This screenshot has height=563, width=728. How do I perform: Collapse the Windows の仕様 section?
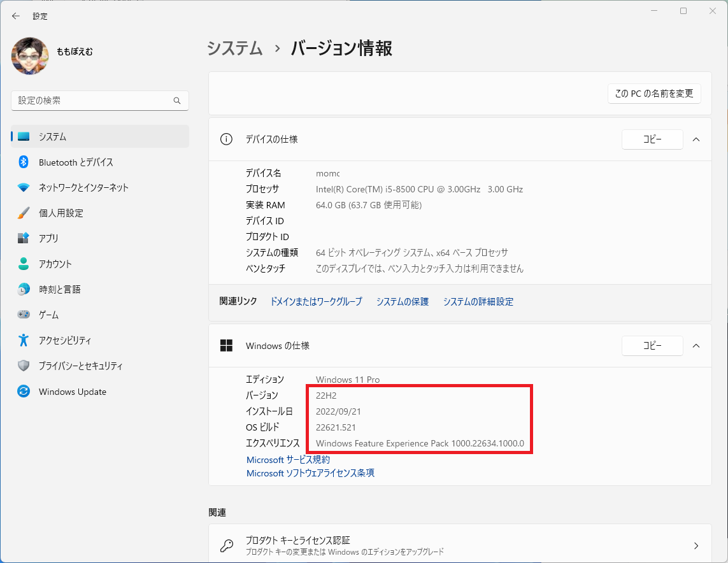tap(696, 346)
